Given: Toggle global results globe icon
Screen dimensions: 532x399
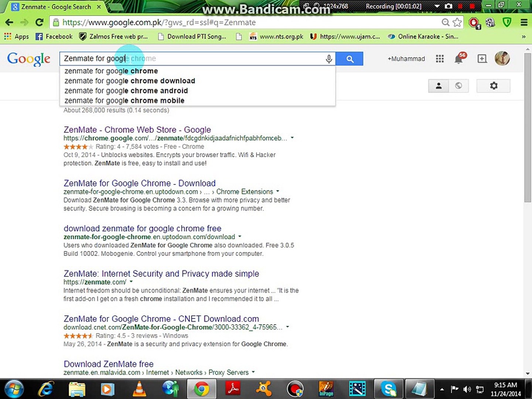Looking at the screenshot, I should (458, 86).
